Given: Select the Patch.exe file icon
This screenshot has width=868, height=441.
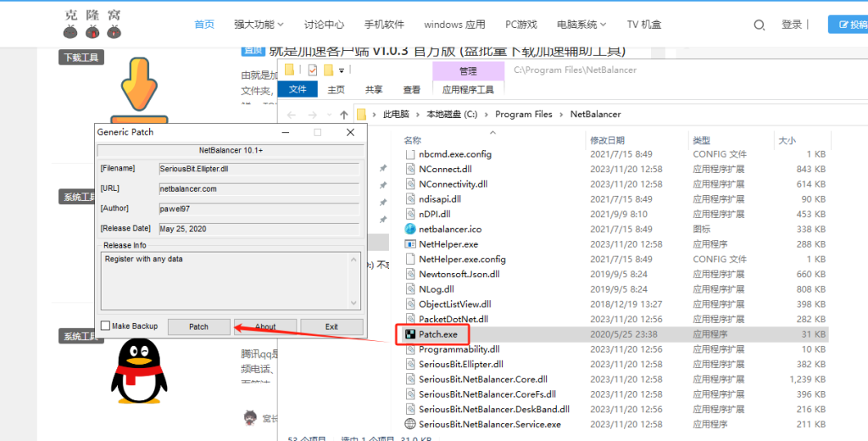Looking at the screenshot, I should [x=410, y=334].
